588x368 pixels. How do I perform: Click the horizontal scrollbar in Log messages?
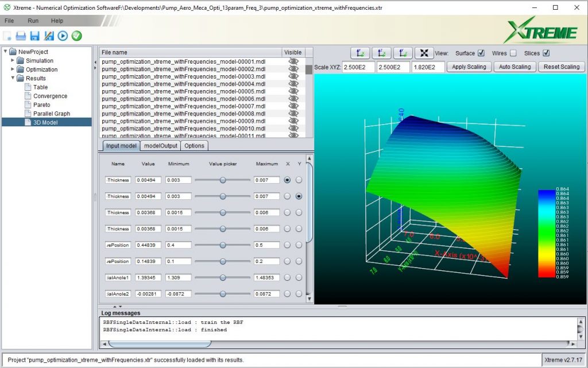(160, 344)
